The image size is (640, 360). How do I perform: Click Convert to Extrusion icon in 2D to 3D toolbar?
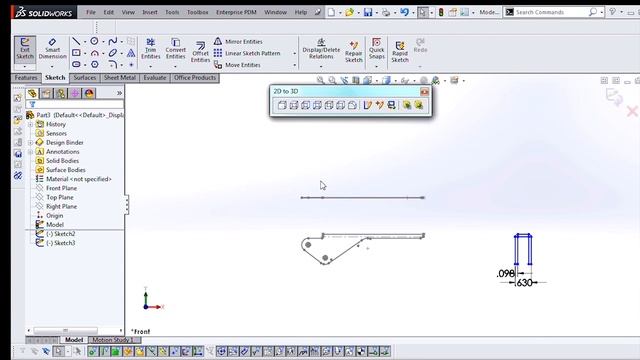coord(407,105)
